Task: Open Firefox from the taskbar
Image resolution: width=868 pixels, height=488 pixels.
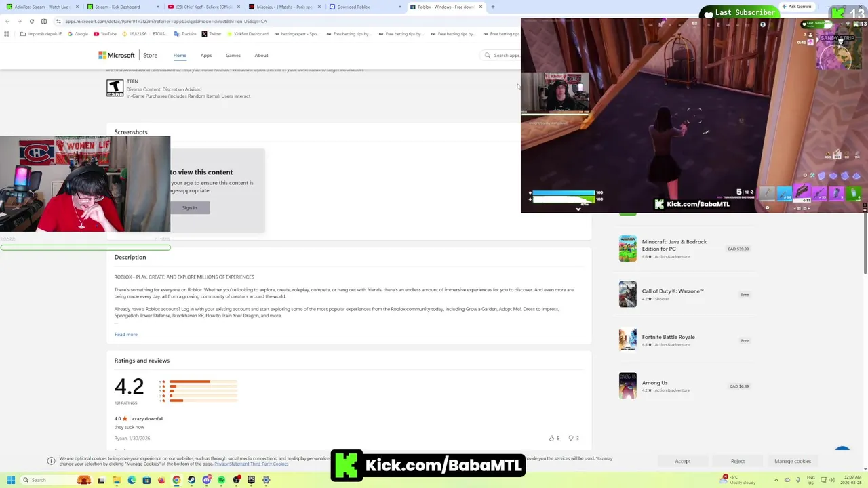Action: pos(161,480)
